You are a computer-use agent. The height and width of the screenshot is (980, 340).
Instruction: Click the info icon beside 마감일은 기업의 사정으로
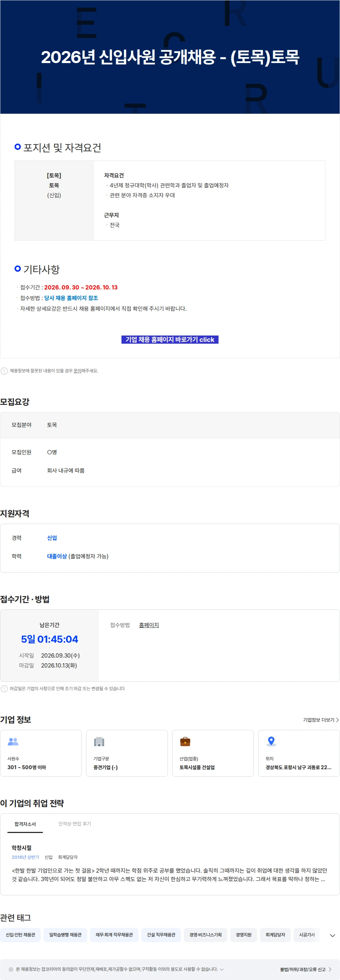tap(4, 689)
